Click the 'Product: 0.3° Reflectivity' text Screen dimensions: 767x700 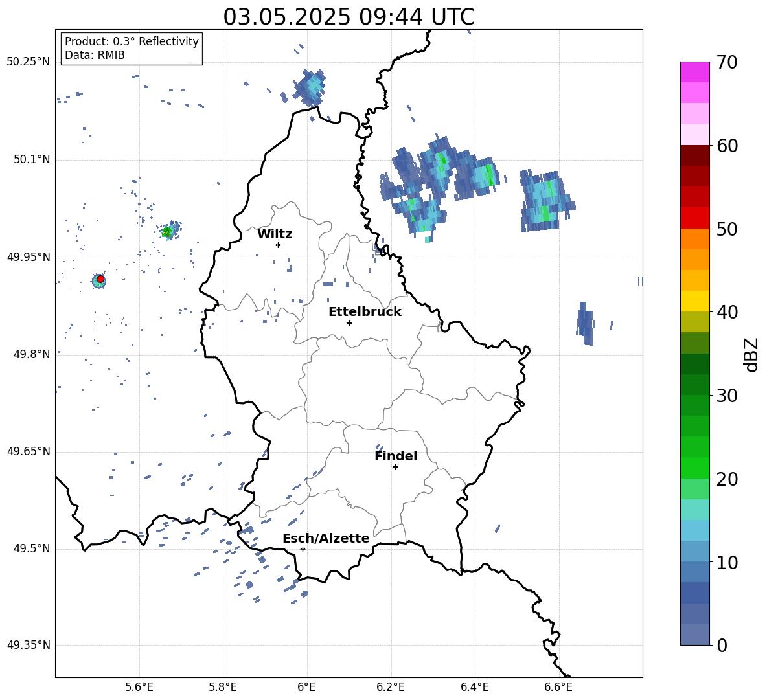(132, 41)
